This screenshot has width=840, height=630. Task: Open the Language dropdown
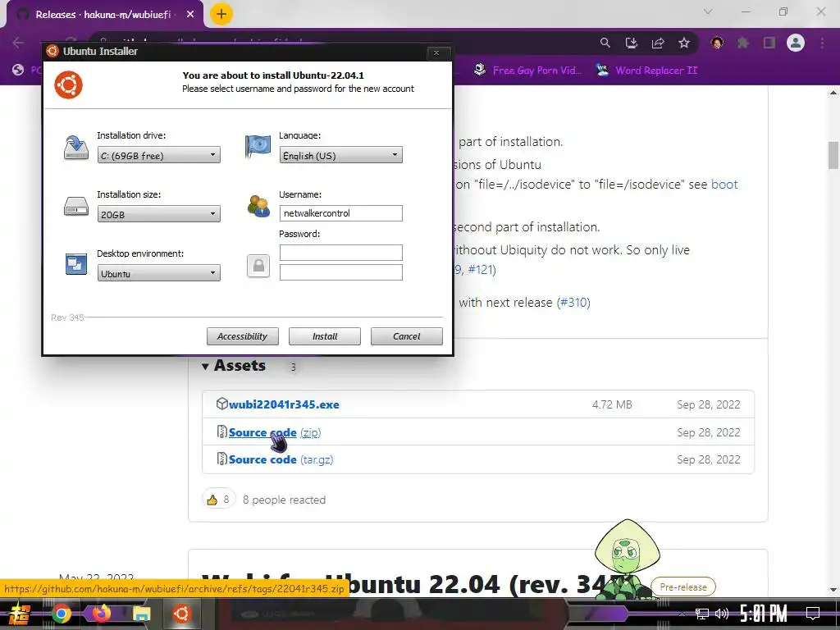(340, 155)
